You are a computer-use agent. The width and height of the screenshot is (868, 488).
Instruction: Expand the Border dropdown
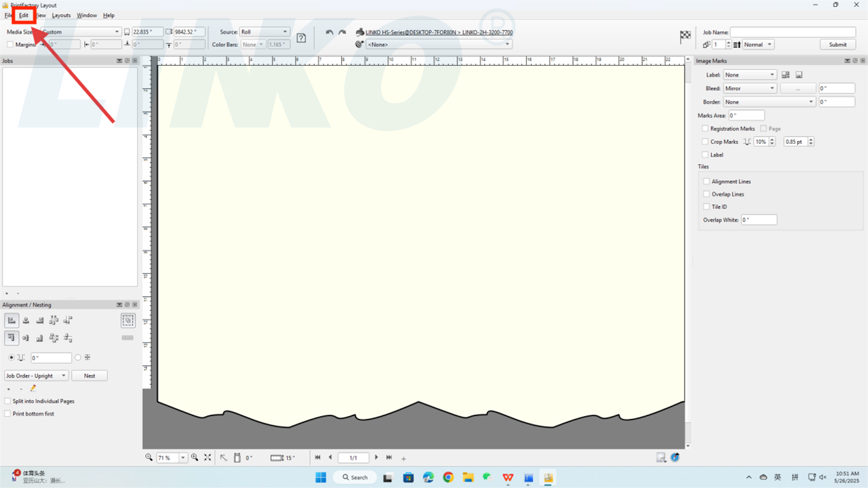coord(769,102)
